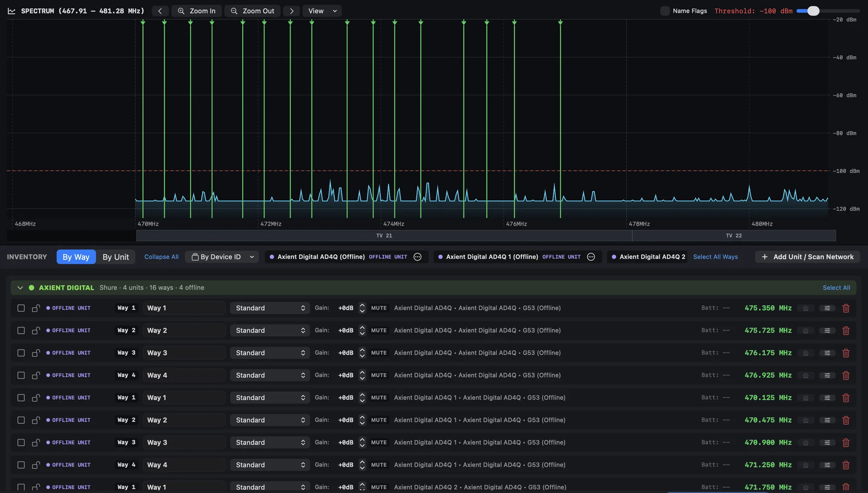868x493 pixels.
Task: Edit the Way 3 name field at 476.175 MHz
Action: (x=184, y=353)
